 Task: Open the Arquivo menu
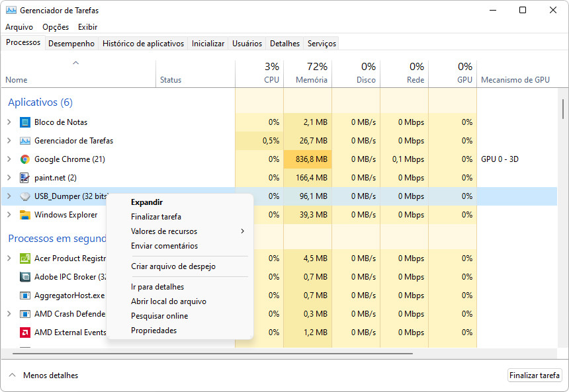click(x=19, y=27)
